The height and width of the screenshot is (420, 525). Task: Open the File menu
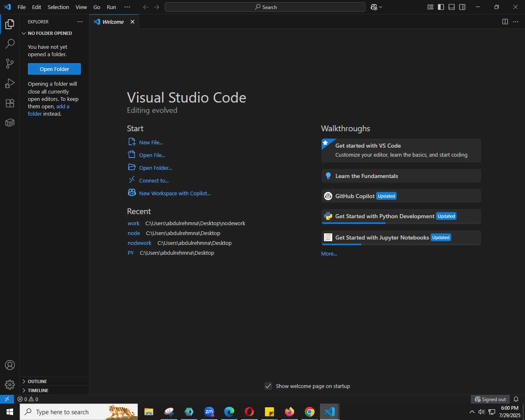click(x=22, y=7)
